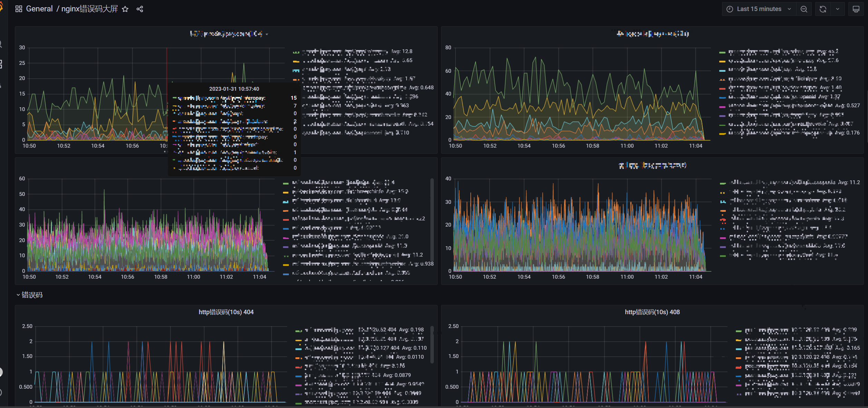Toggle the 408 series with Avg: 0.165
The width and height of the screenshot is (868, 408).
click(x=802, y=348)
